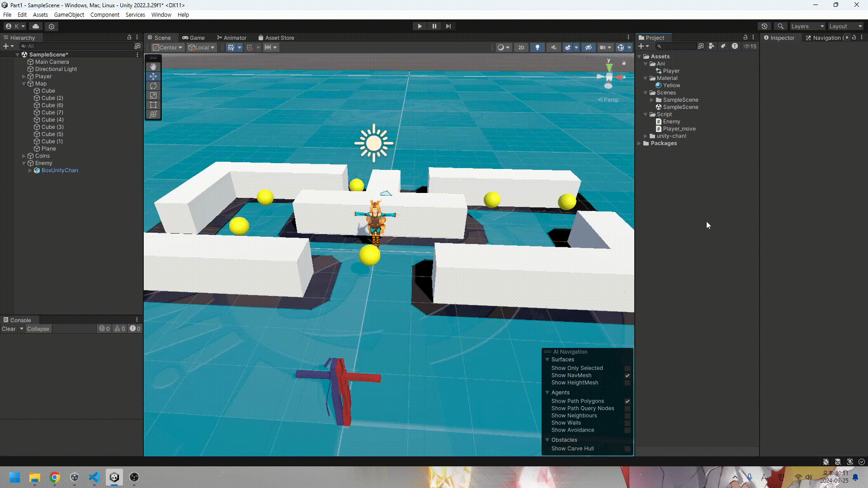Open the Navigation tab
868x488 pixels.
pyautogui.click(x=825, y=38)
